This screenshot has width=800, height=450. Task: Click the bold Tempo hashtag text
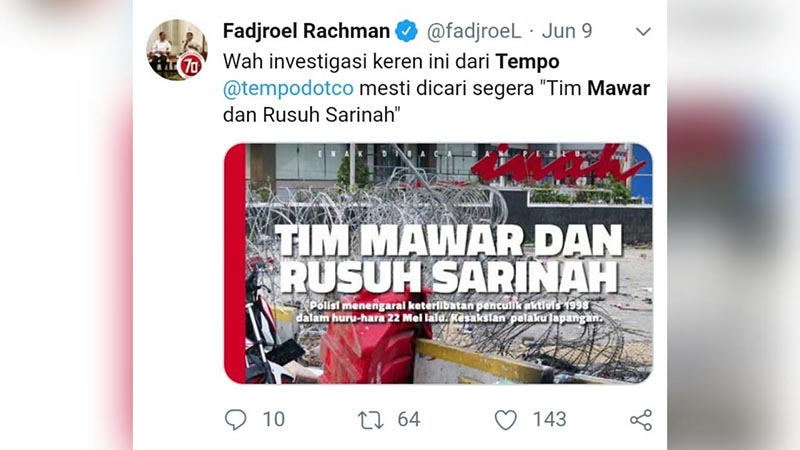[528, 62]
